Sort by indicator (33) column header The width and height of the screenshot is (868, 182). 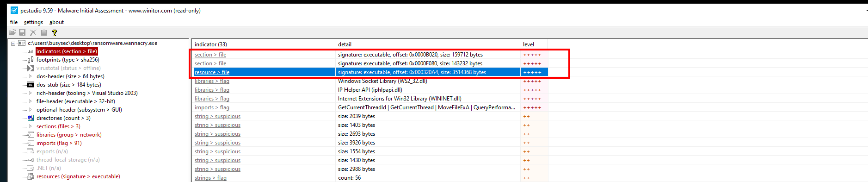point(263,44)
